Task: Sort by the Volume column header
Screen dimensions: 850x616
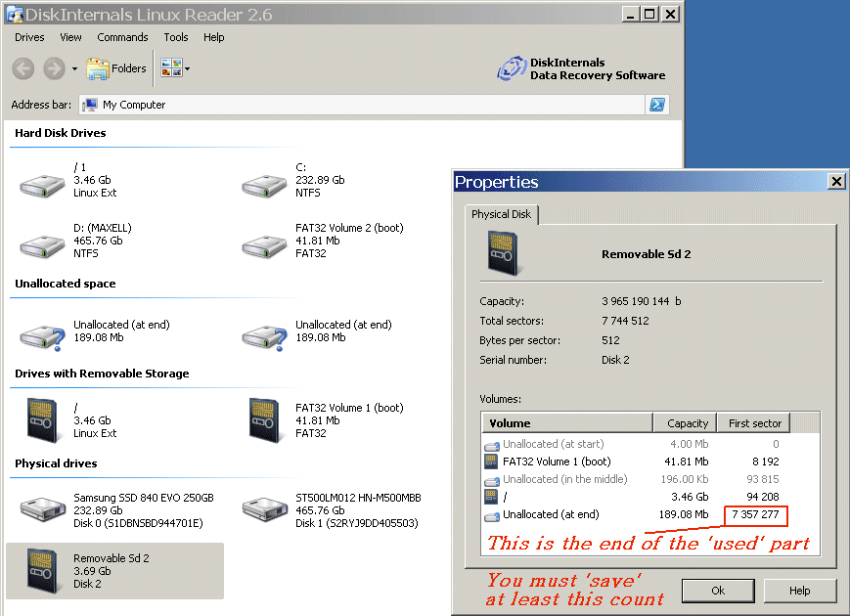Action: click(566, 423)
